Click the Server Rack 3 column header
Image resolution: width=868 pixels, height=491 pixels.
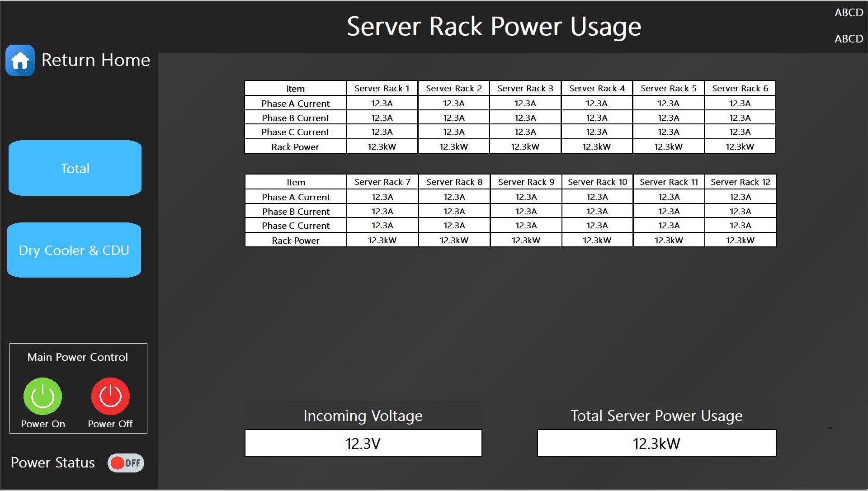[525, 88]
